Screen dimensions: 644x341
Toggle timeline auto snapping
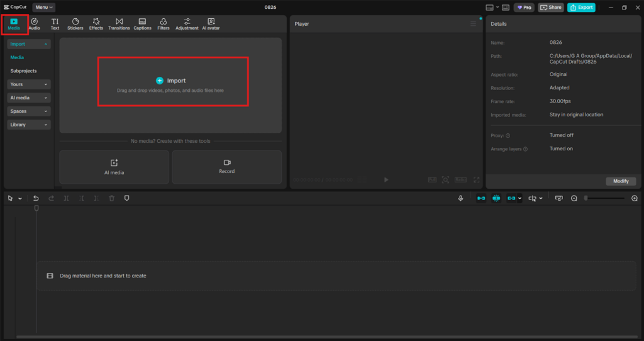coord(496,198)
